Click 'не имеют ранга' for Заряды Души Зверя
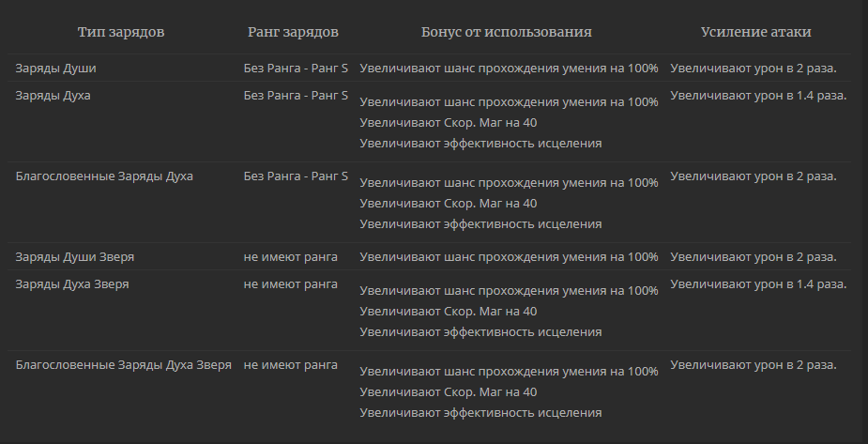868x444 pixels. pos(291,257)
